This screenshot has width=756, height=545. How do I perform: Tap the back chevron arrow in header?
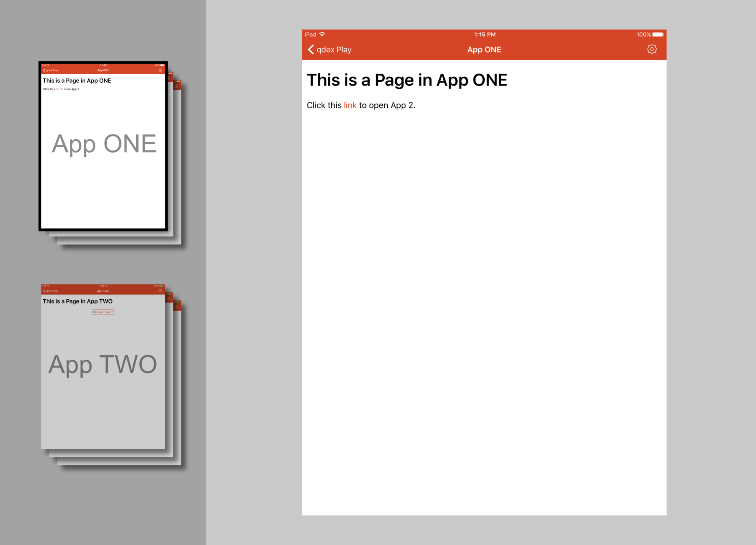(311, 50)
